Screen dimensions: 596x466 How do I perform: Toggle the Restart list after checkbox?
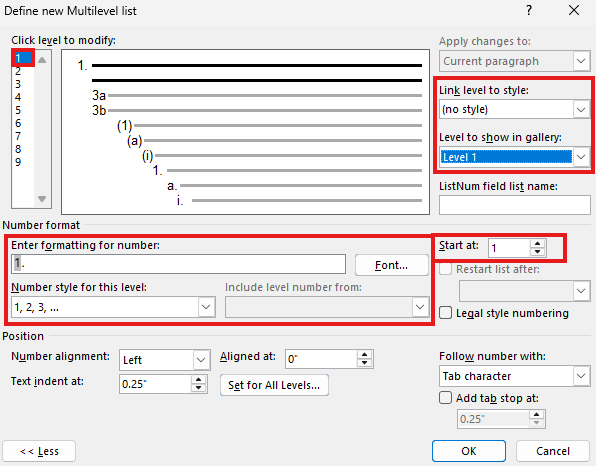coord(445,269)
